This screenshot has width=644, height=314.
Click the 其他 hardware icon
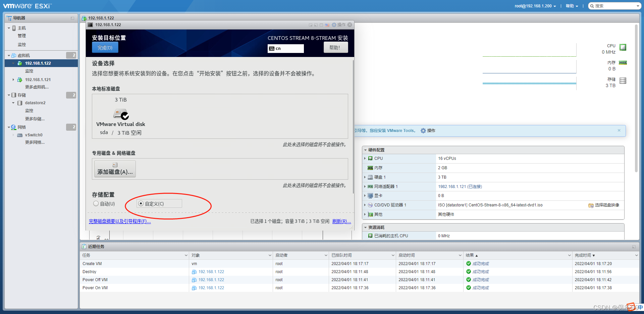(370, 214)
